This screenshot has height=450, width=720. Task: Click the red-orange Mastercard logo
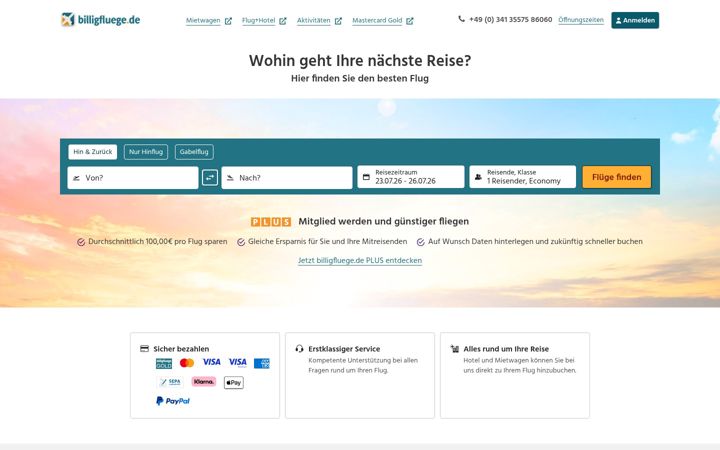coord(187,363)
